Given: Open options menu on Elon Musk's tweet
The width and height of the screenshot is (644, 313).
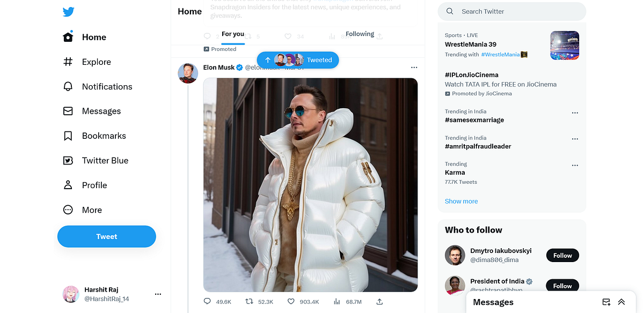Looking at the screenshot, I should coord(414,67).
